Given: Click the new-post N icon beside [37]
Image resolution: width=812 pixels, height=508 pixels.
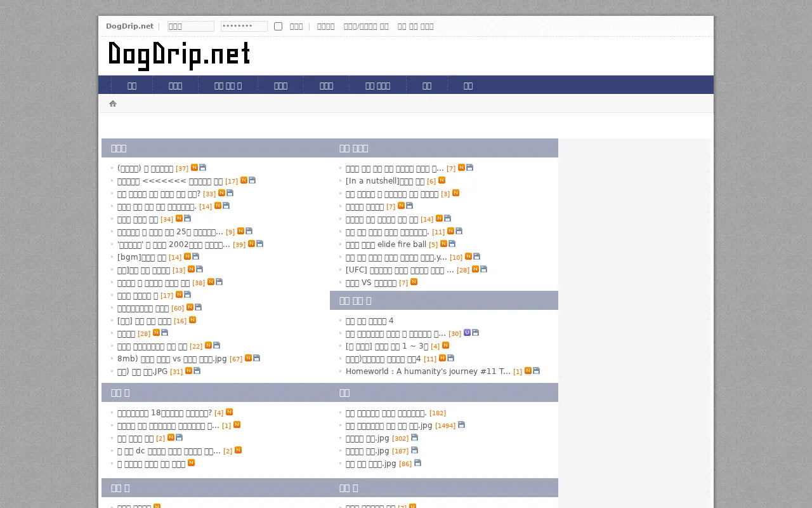Looking at the screenshot, I should (194, 168).
